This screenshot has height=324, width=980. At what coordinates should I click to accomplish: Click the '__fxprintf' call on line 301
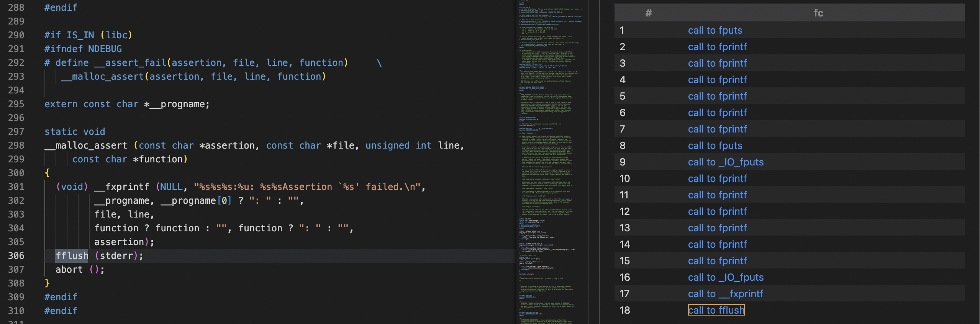click(122, 187)
